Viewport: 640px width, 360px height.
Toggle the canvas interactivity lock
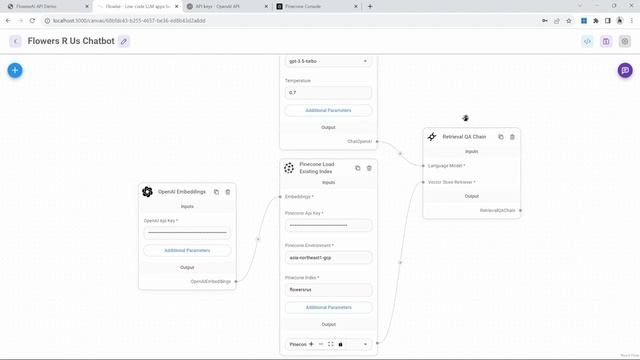(x=340, y=344)
